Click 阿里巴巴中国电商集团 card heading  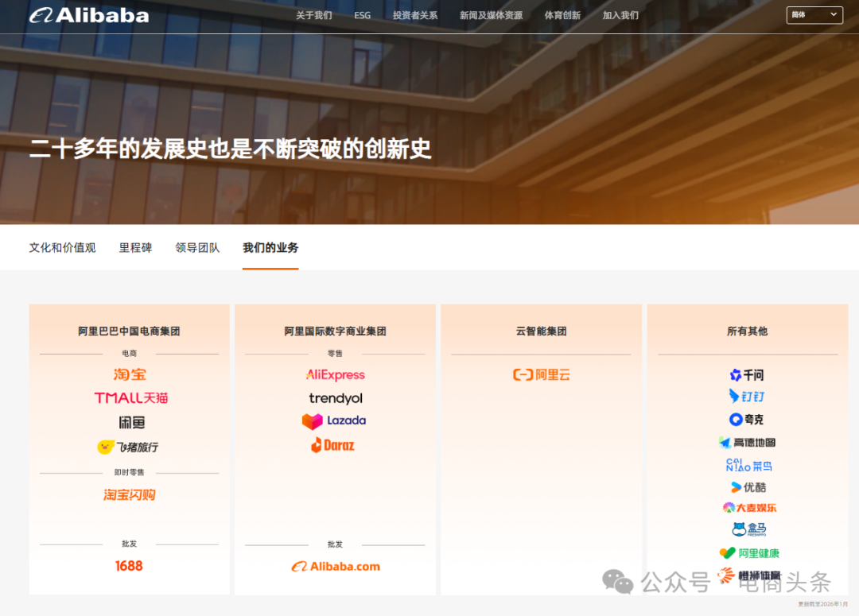pyautogui.click(x=129, y=331)
